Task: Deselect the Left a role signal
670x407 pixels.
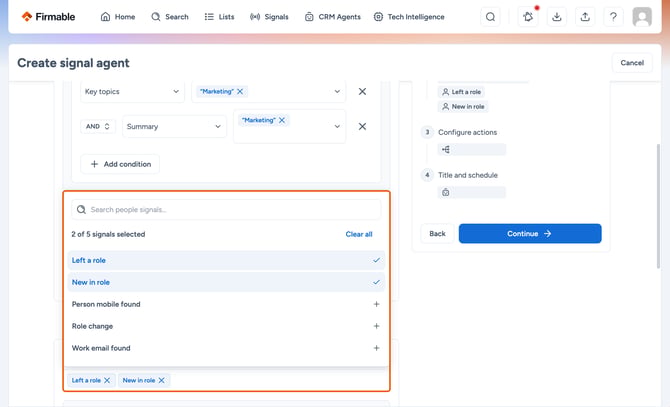Action: pos(226,260)
